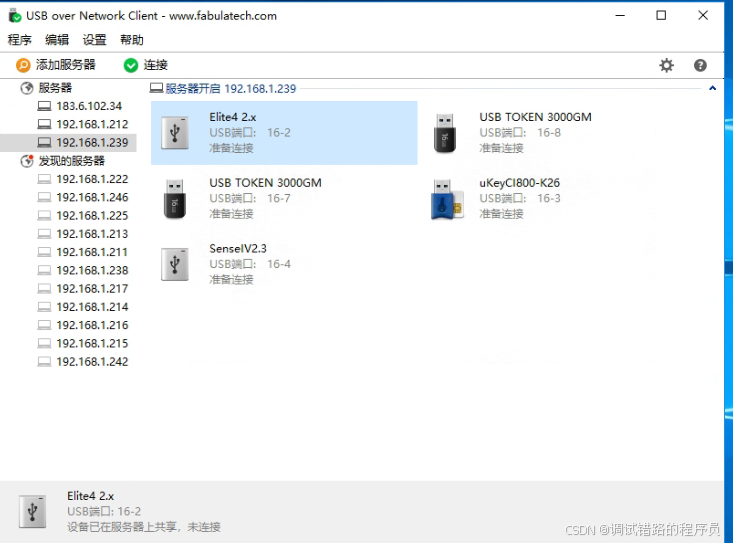Maximize the USB over Network Client window
Screen dimensions: 733x543
pyautogui.click(x=661, y=15)
